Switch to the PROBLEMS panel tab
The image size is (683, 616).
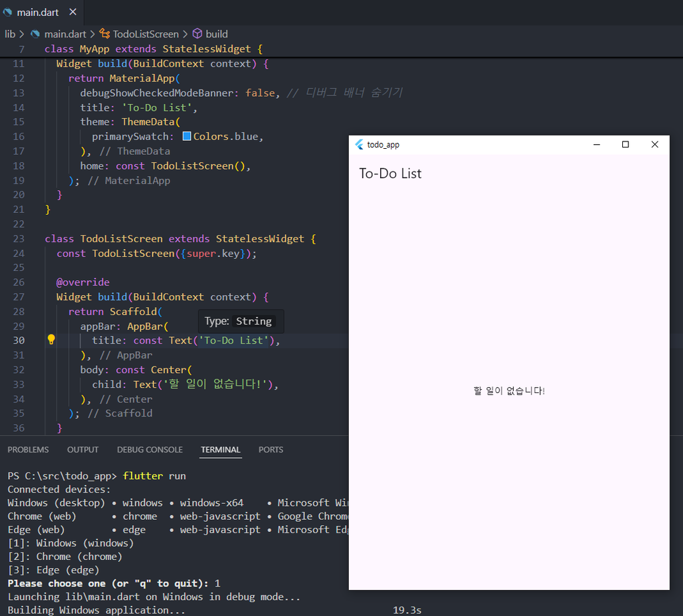click(28, 449)
